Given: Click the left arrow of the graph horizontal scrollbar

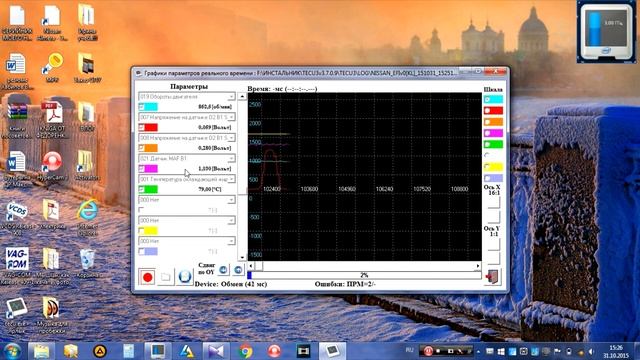Looking at the screenshot, I should click(x=251, y=266).
